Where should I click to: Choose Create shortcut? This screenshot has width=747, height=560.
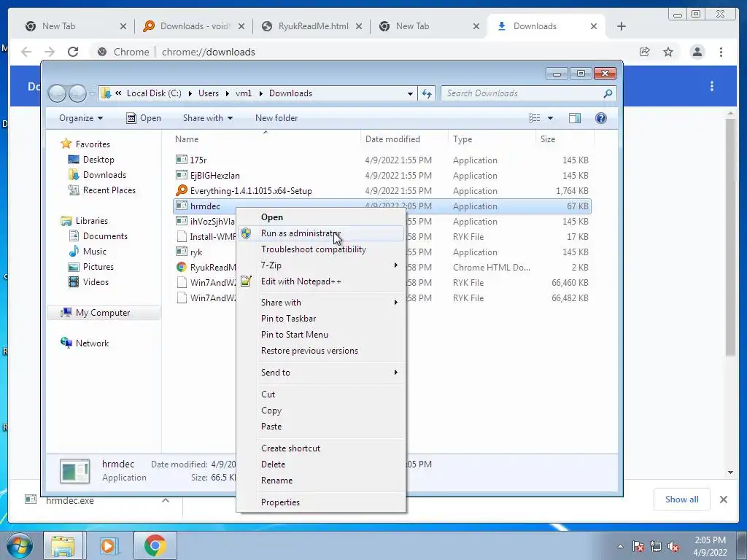tap(321, 448)
